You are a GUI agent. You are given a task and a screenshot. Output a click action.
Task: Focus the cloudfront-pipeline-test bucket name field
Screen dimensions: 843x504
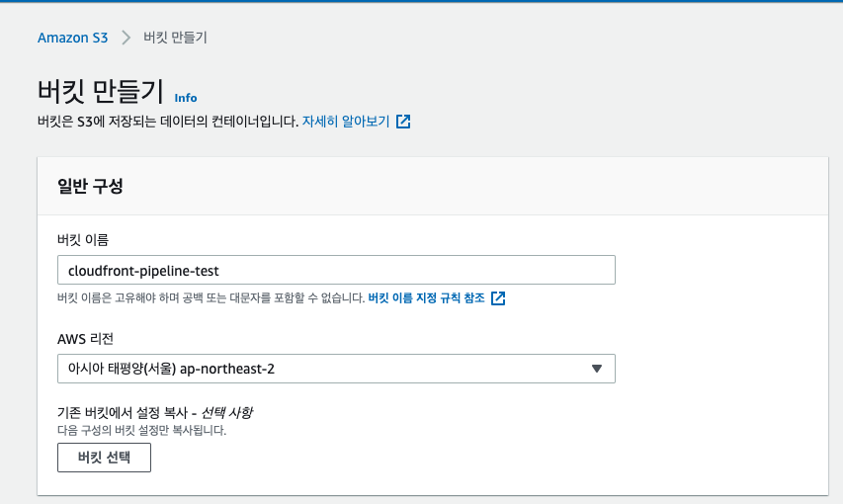click(x=336, y=270)
